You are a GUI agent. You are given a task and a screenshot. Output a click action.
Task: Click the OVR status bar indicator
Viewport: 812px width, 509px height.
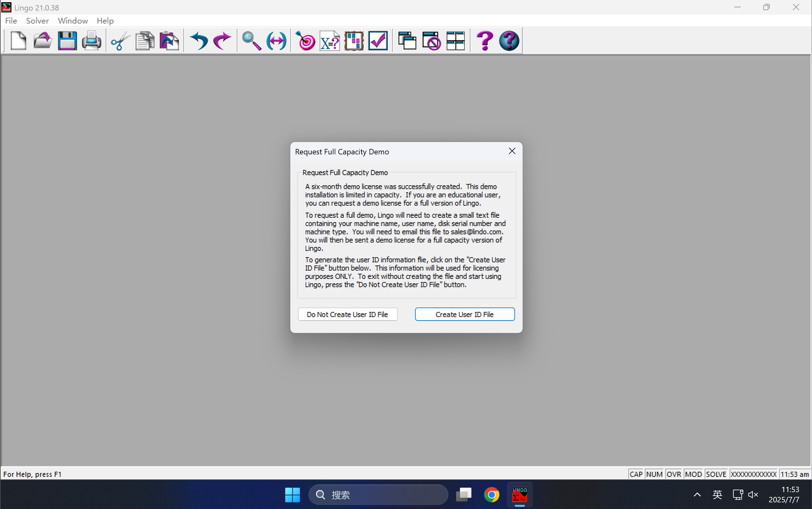coord(674,474)
